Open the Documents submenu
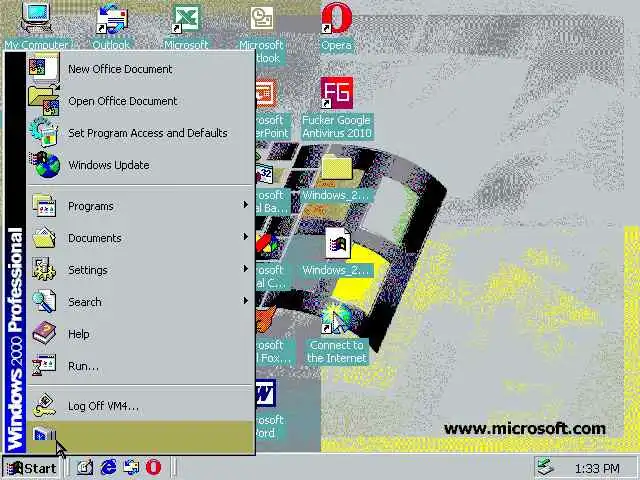640x480 pixels. pos(141,238)
